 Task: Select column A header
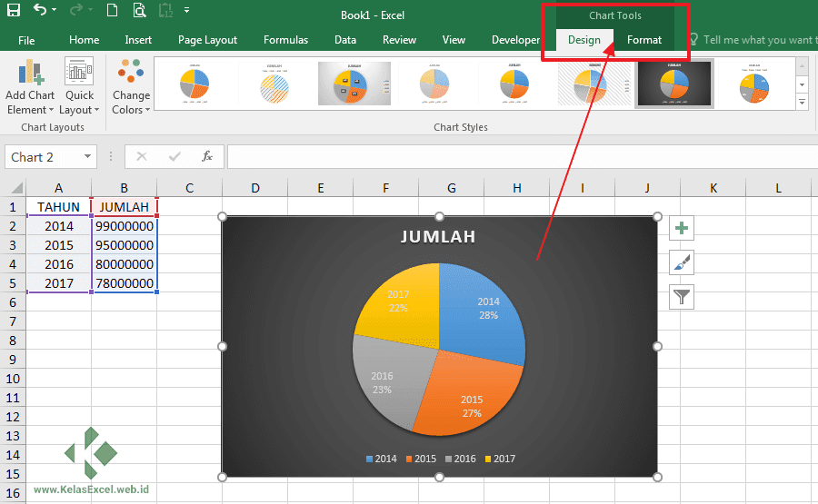[58, 188]
